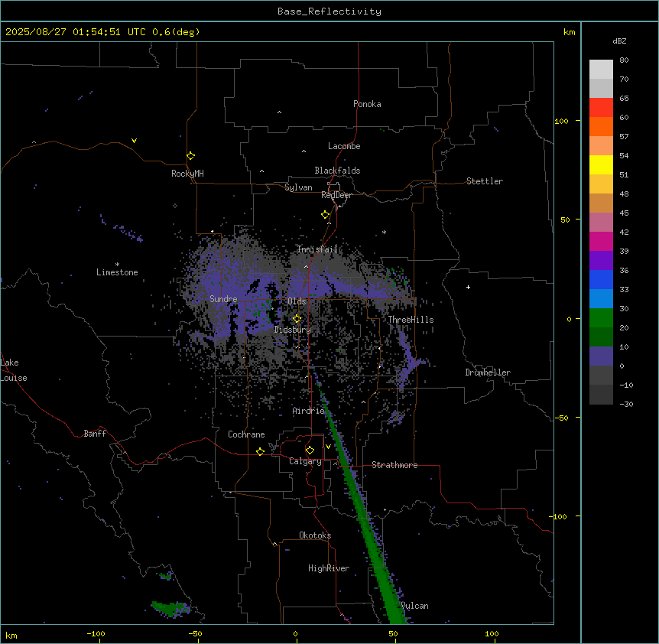Click the Cochrane town label
The height and width of the screenshot is (644, 659).
point(246,434)
